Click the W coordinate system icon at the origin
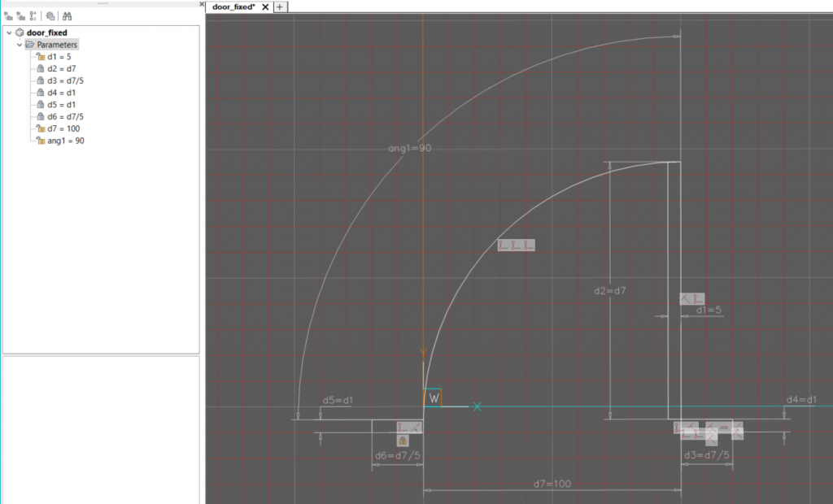The width and height of the screenshot is (833, 504). [x=433, y=398]
